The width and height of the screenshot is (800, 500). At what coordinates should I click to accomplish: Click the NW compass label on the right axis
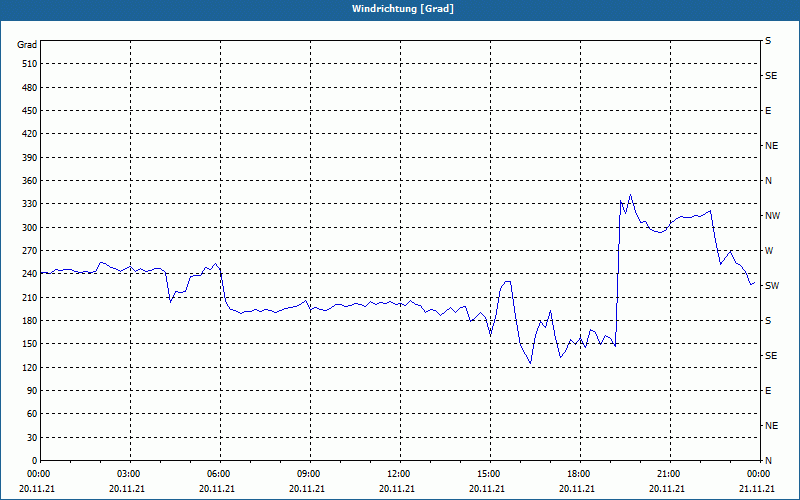click(772, 216)
